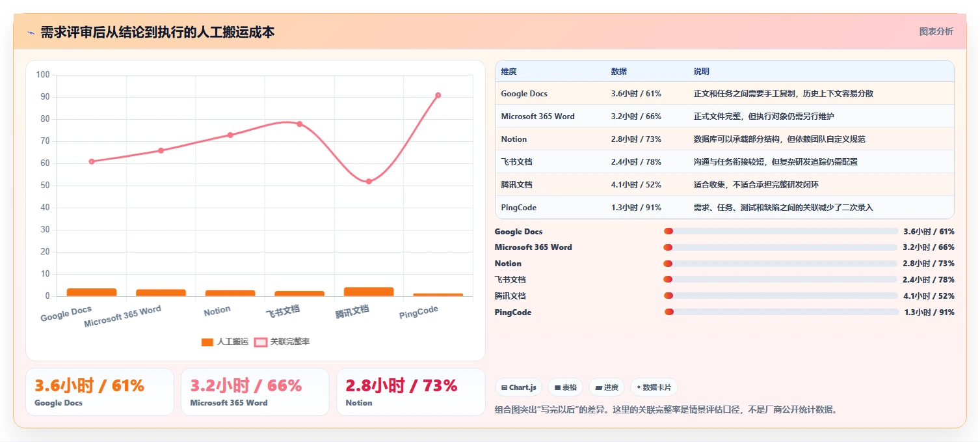Click the lowest line point above 腾讯文档
The image size is (980, 442).
(x=369, y=182)
